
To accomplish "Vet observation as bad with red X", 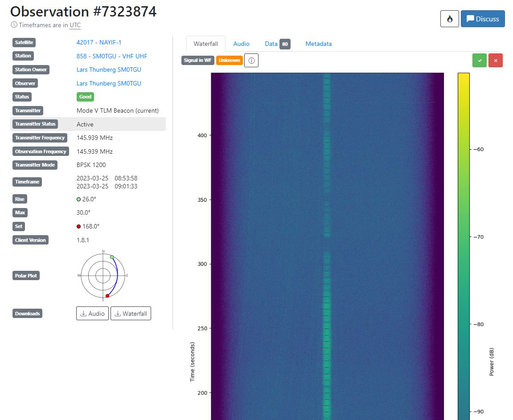I will pos(495,60).
